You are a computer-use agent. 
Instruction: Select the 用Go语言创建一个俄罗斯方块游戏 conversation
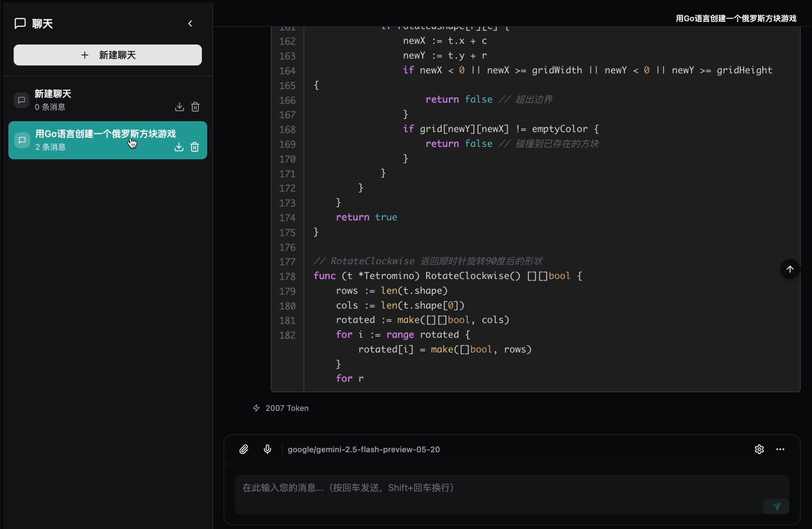tap(108, 140)
